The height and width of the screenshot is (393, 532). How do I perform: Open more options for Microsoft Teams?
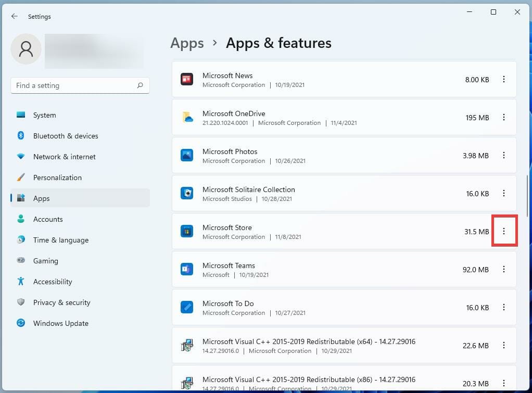[504, 269]
